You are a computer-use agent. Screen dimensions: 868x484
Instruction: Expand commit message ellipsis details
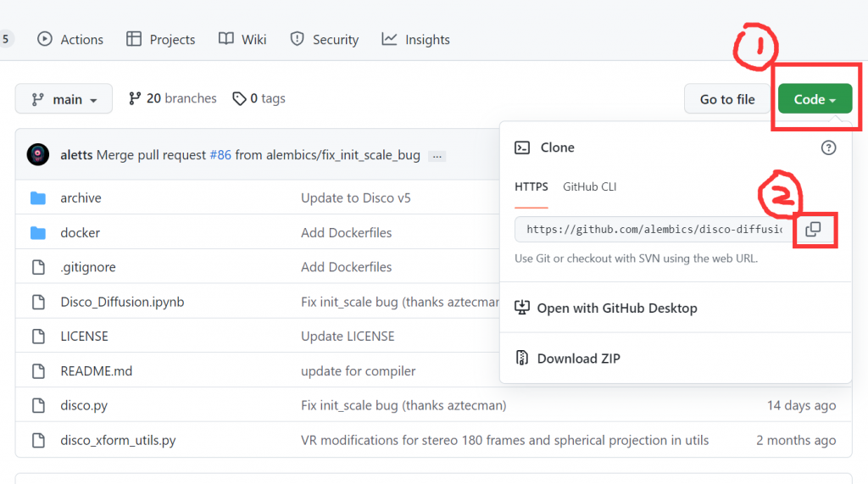point(437,156)
